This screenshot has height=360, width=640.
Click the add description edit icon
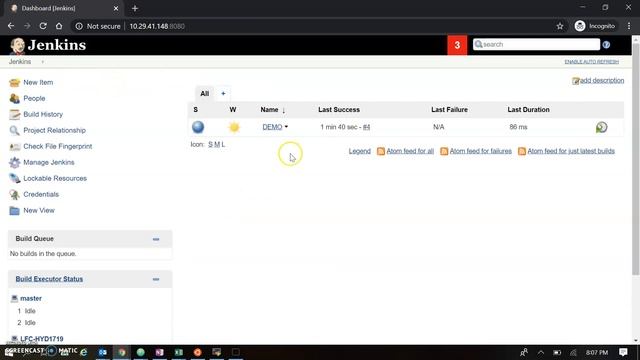576,81
